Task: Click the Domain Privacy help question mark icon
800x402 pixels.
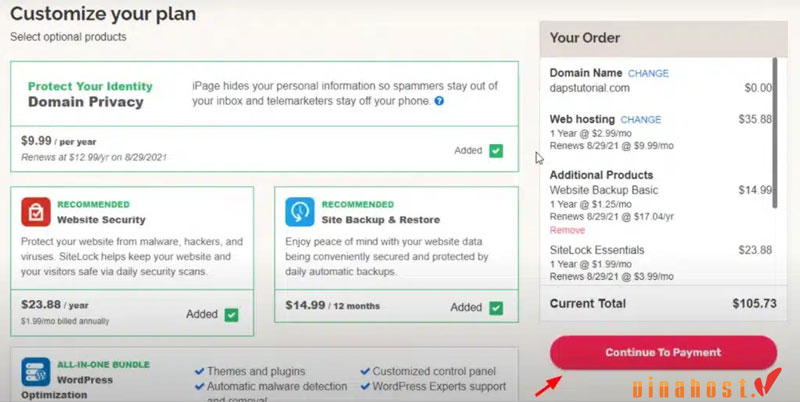Action: [440, 101]
